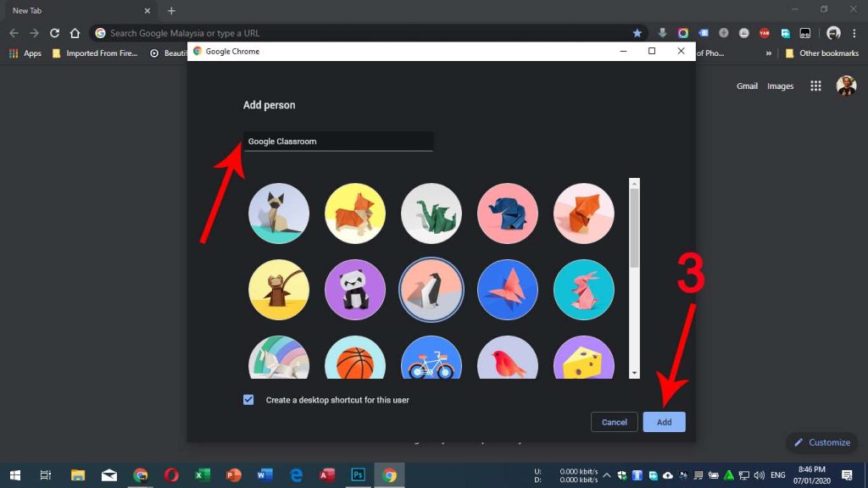
Task: Show hidden system tray icons
Action: pos(607,475)
